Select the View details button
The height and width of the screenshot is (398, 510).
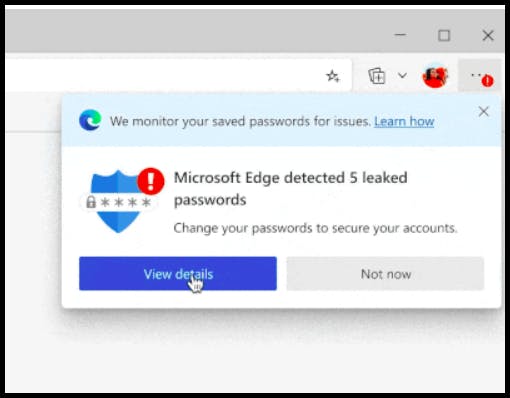[178, 273]
